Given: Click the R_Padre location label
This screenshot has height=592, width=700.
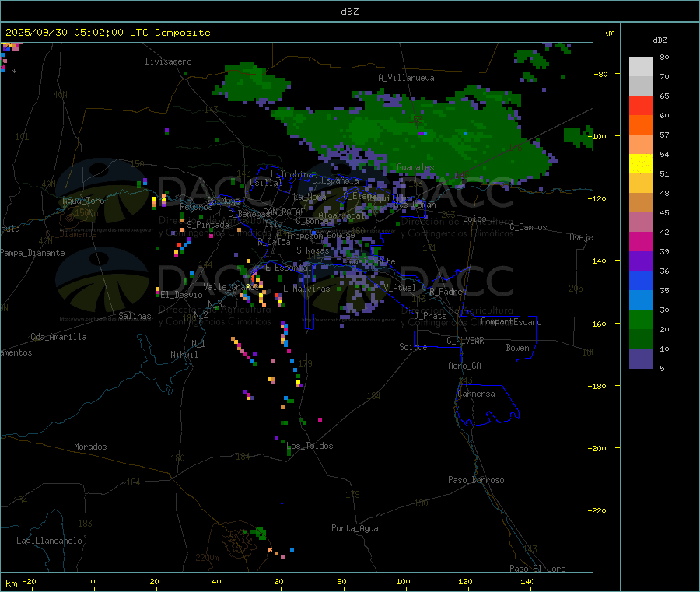Looking at the screenshot, I should (446, 292).
